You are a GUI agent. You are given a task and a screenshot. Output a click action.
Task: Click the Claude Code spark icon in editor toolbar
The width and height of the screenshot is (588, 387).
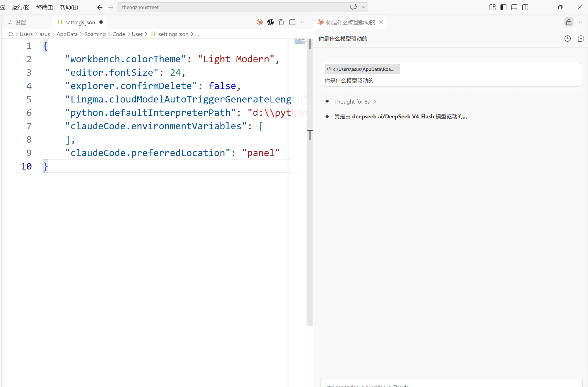coord(260,22)
